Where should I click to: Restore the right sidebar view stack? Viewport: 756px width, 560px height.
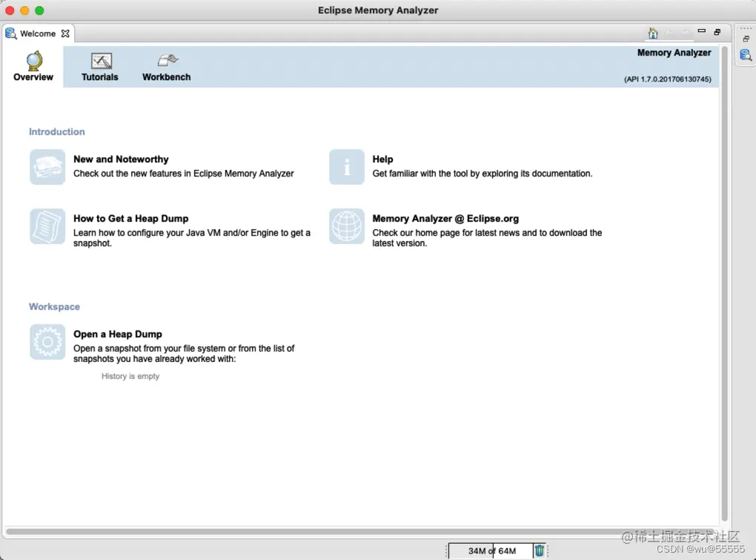coord(746,39)
